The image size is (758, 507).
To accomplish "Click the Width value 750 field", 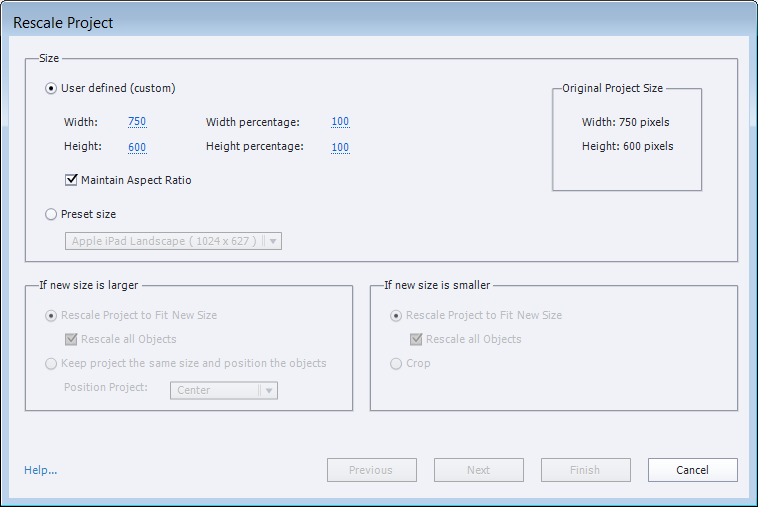I will click(137, 122).
